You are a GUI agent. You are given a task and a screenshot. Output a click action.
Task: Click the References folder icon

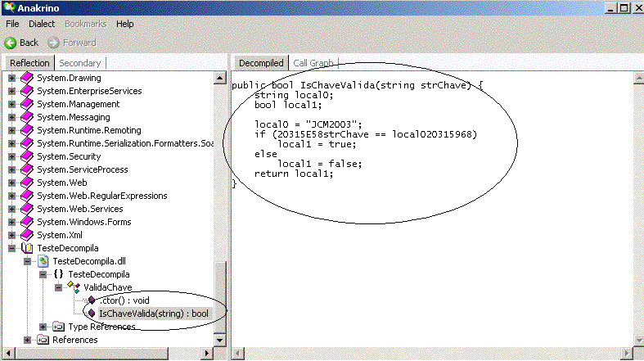[43, 340]
